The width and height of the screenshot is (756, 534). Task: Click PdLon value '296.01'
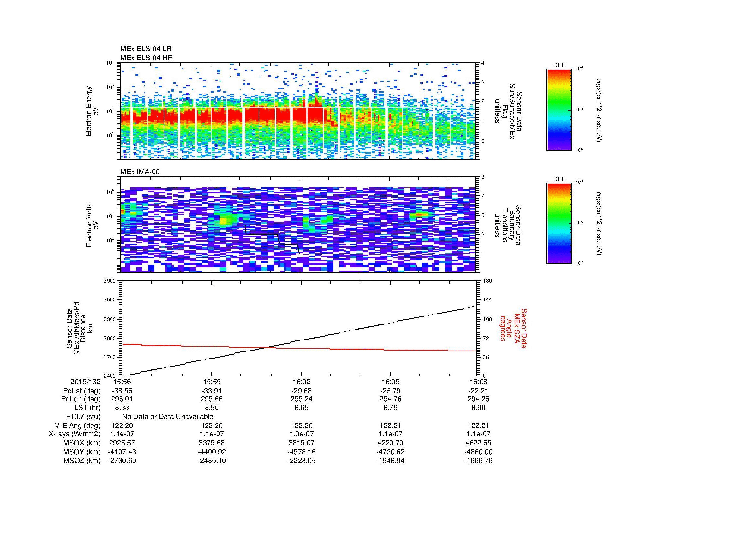coord(122,399)
